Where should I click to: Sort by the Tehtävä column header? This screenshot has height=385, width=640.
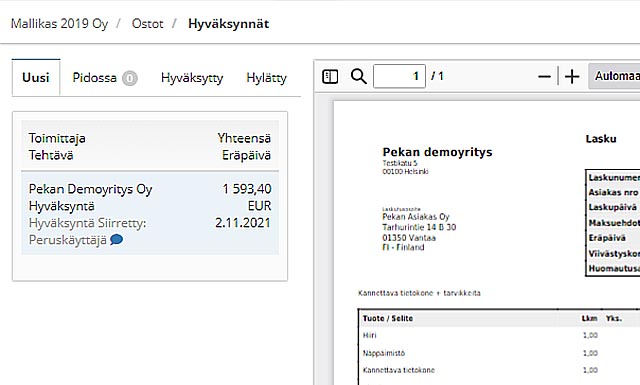pyautogui.click(x=51, y=155)
